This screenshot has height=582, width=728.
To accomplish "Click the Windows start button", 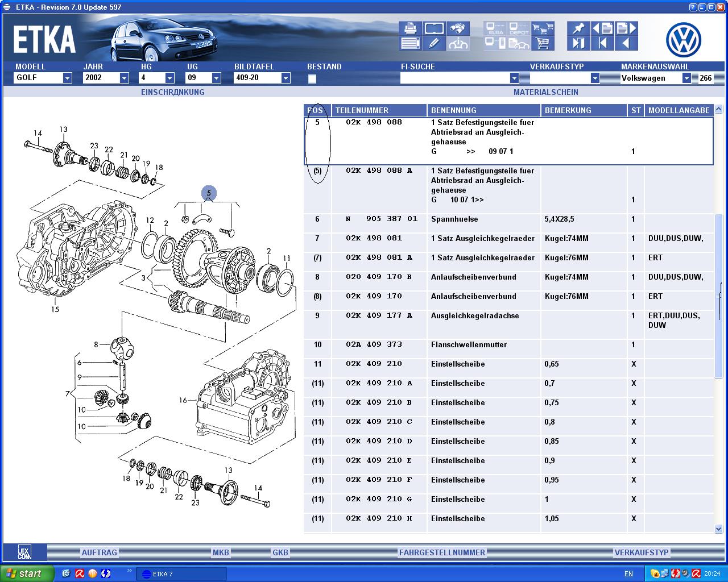I will 27,573.
